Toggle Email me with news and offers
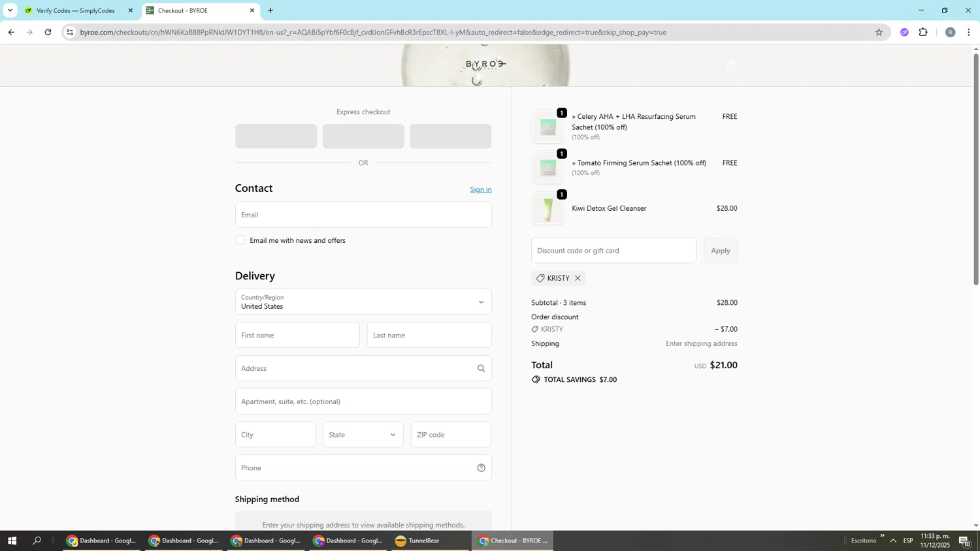Viewport: 980px width, 551px height. point(240,240)
